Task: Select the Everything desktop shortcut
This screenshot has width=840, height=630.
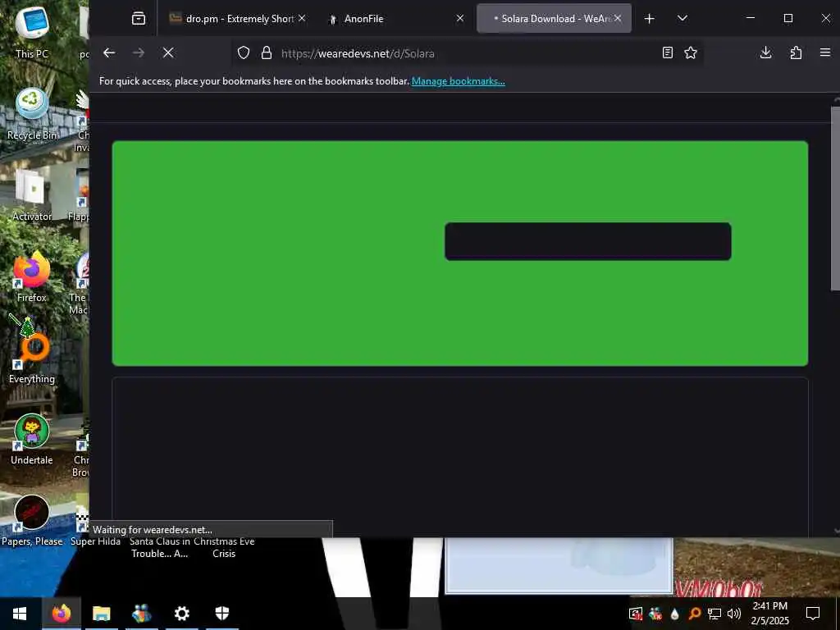Action: click(32, 358)
